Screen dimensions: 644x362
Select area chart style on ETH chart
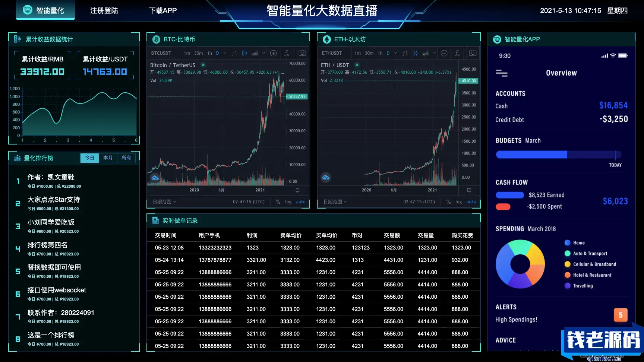click(425, 53)
